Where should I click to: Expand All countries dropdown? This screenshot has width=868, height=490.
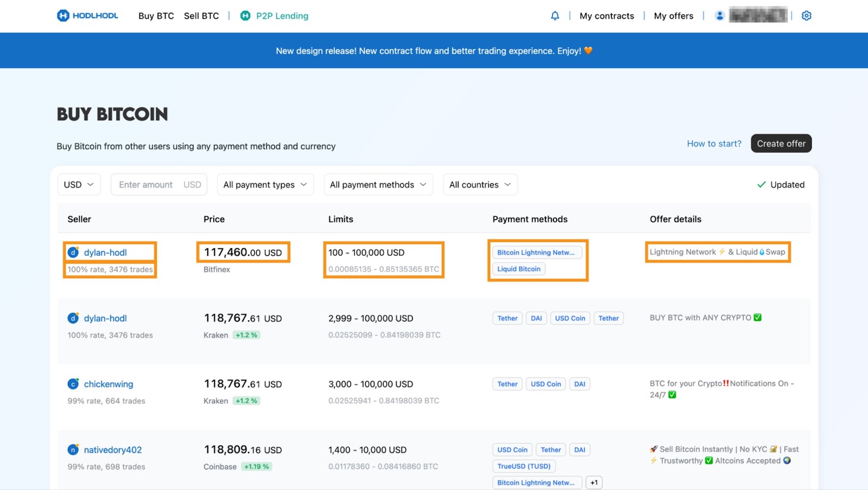480,185
